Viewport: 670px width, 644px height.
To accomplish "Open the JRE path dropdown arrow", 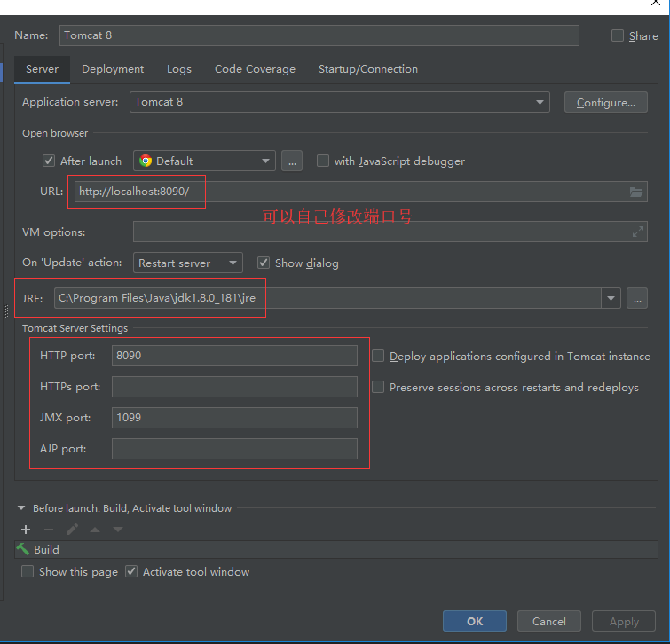I will click(611, 298).
